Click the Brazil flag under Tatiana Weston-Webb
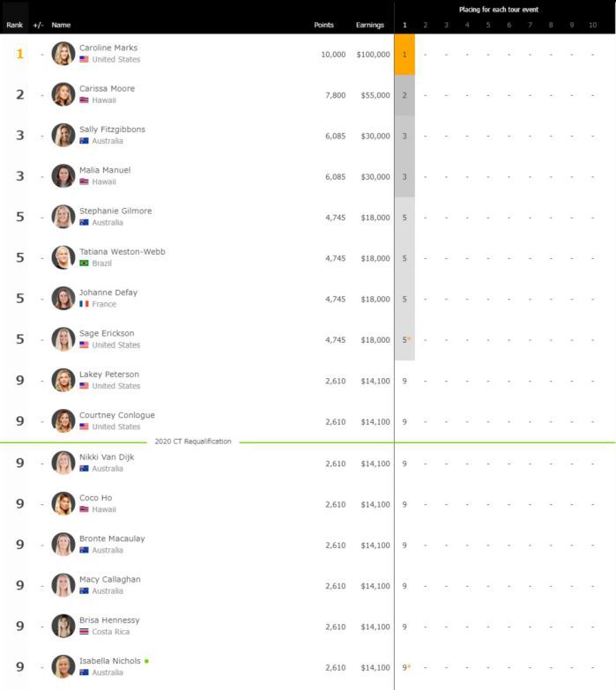This screenshot has width=616, height=690. click(84, 263)
